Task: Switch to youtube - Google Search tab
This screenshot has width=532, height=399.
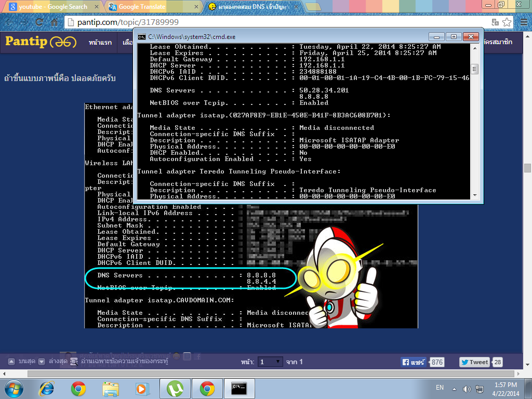Action: point(52,6)
